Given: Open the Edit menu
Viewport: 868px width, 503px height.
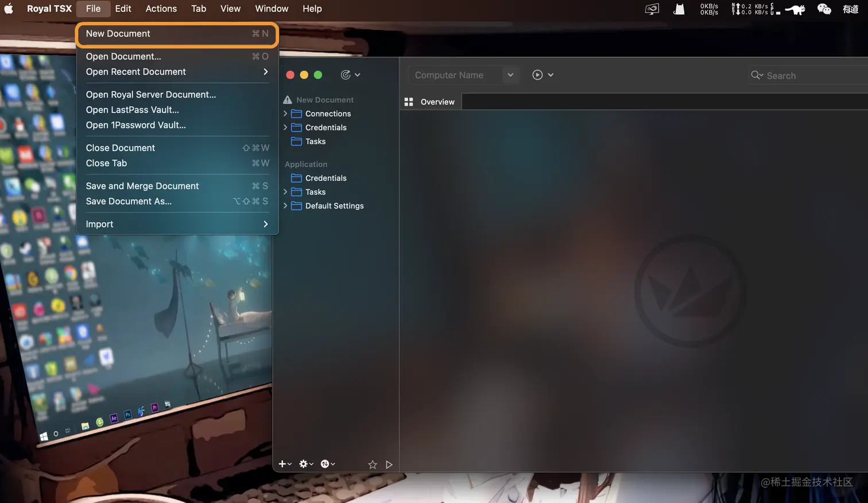Looking at the screenshot, I should point(123,9).
